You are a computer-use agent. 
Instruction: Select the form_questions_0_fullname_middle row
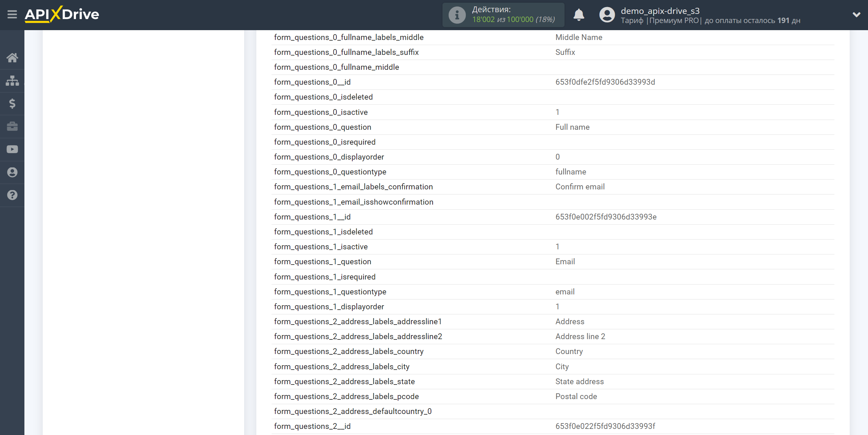pos(553,67)
